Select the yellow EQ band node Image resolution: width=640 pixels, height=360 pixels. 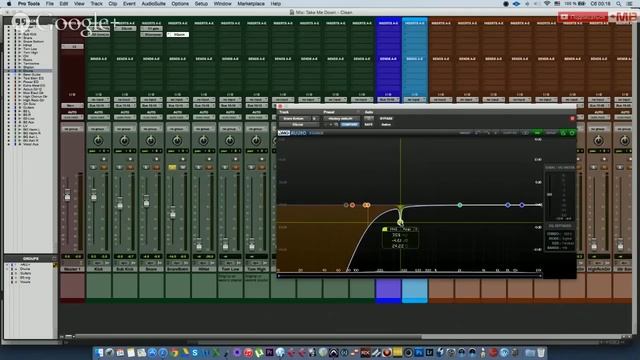pyautogui.click(x=400, y=222)
